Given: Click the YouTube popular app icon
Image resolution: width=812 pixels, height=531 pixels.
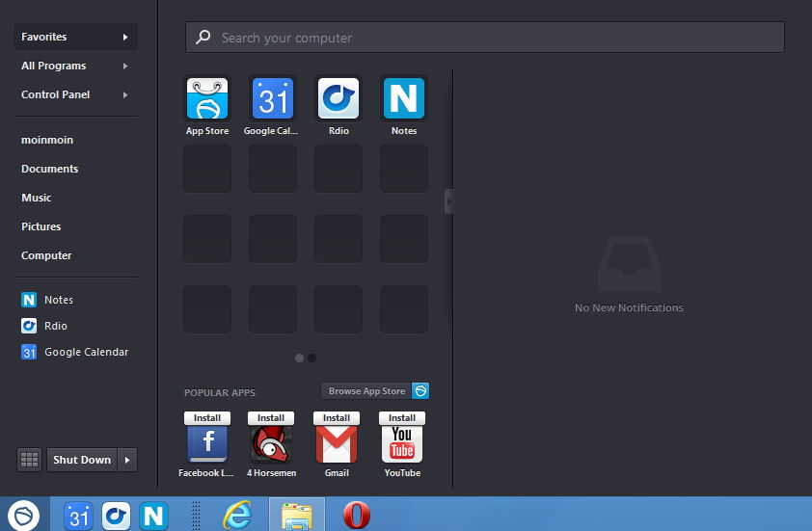Looking at the screenshot, I should click(402, 444).
